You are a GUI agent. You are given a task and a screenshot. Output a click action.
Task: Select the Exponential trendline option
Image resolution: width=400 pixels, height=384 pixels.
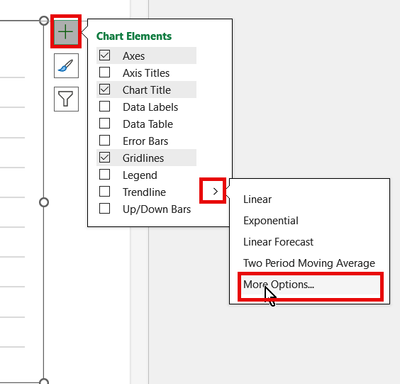point(271,221)
